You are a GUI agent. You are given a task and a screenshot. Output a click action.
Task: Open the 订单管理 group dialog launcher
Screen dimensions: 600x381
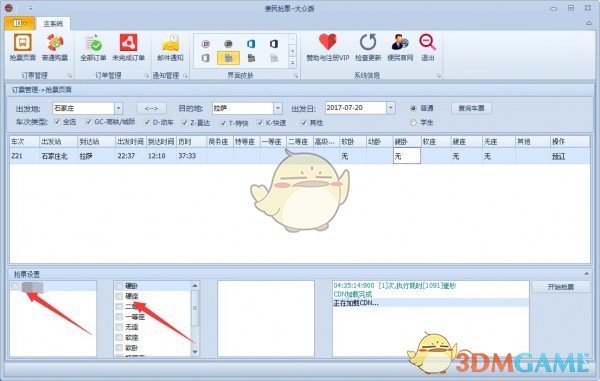[x=147, y=76]
